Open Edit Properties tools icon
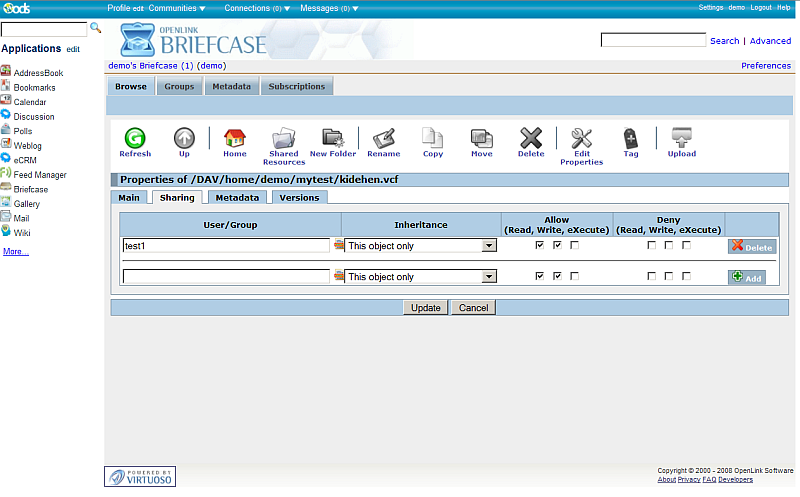The height and width of the screenshot is (497, 800). point(581,139)
